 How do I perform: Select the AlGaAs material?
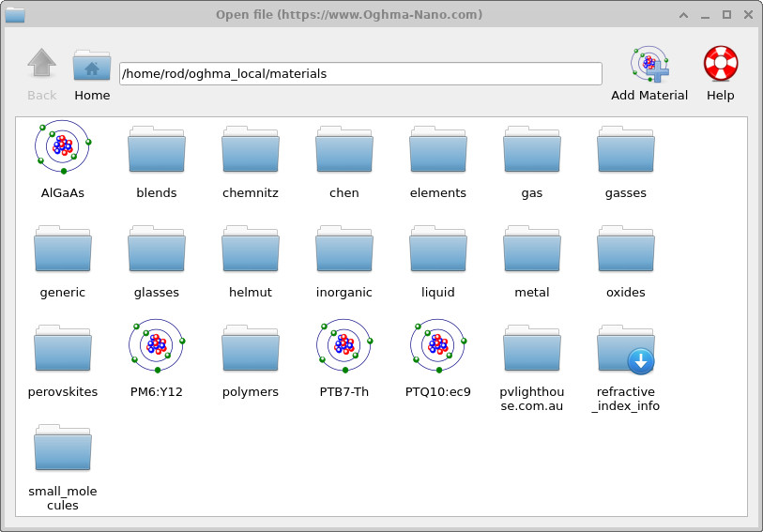(x=63, y=148)
